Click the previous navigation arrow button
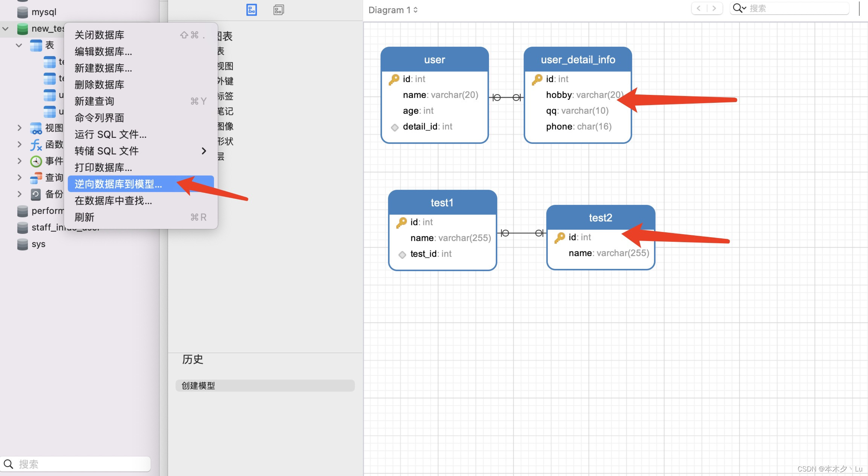The width and height of the screenshot is (868, 476). [699, 8]
